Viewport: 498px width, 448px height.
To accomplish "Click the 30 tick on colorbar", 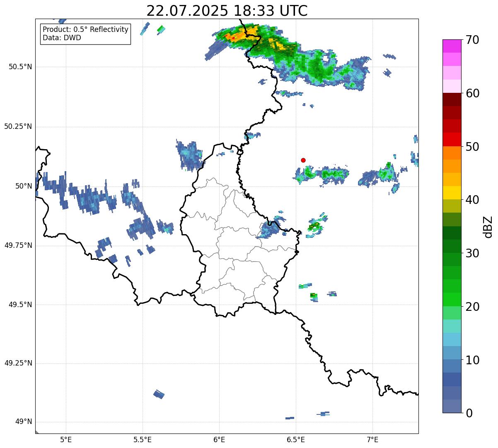I will pyautogui.click(x=473, y=253).
